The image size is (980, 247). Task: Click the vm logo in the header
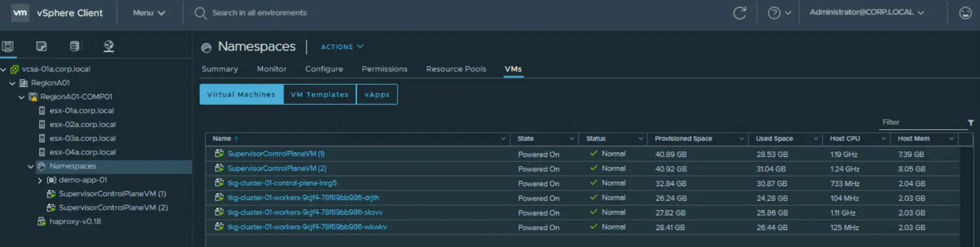[20, 13]
